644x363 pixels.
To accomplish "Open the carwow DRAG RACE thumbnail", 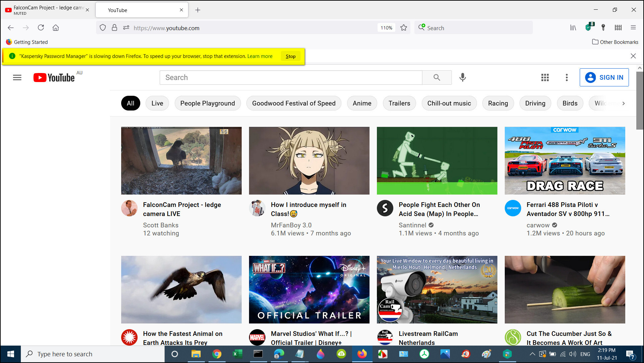I will [x=565, y=161].
